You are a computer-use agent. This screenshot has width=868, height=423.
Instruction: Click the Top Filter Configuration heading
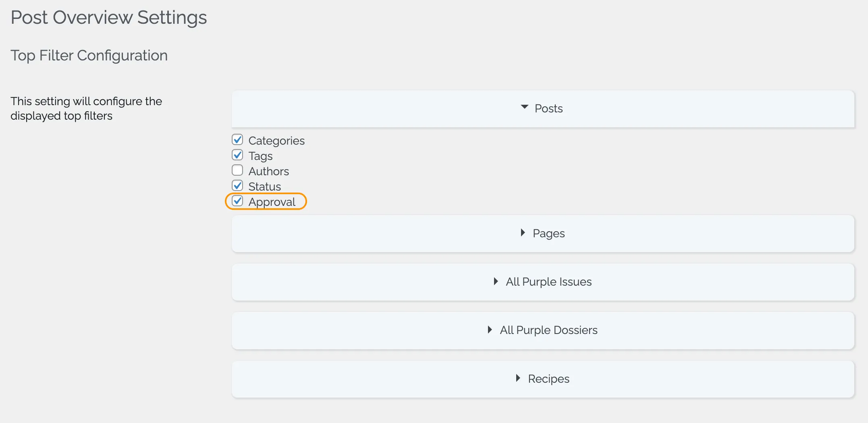tap(89, 56)
